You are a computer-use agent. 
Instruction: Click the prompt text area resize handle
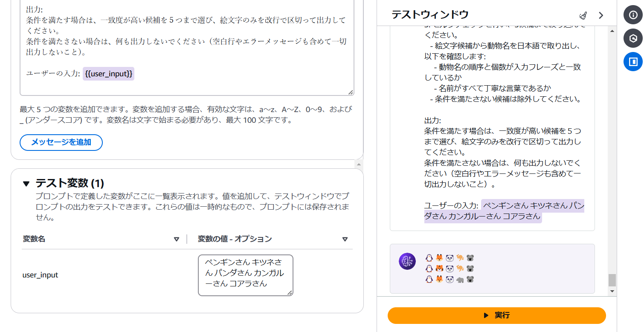click(x=351, y=92)
